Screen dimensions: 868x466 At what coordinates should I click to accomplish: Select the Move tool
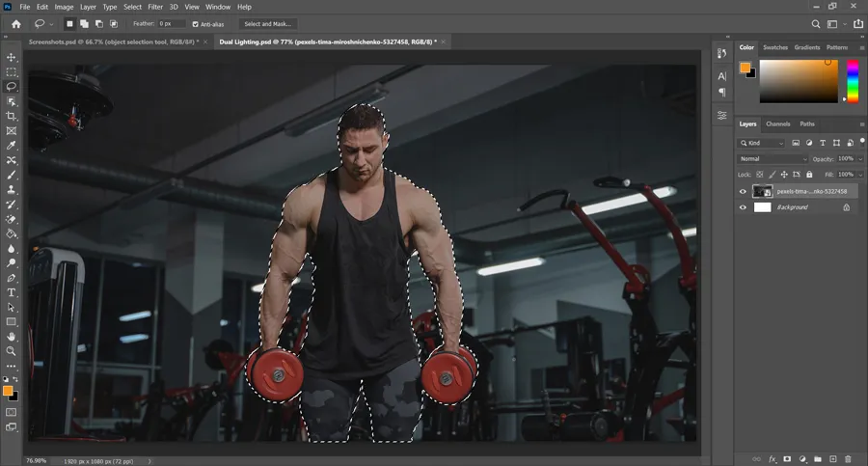[12, 58]
